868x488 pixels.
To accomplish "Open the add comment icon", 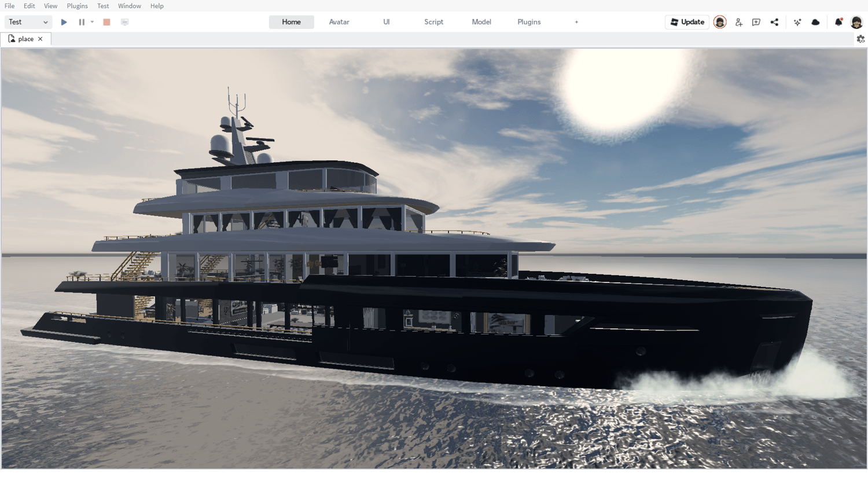I will tap(756, 22).
